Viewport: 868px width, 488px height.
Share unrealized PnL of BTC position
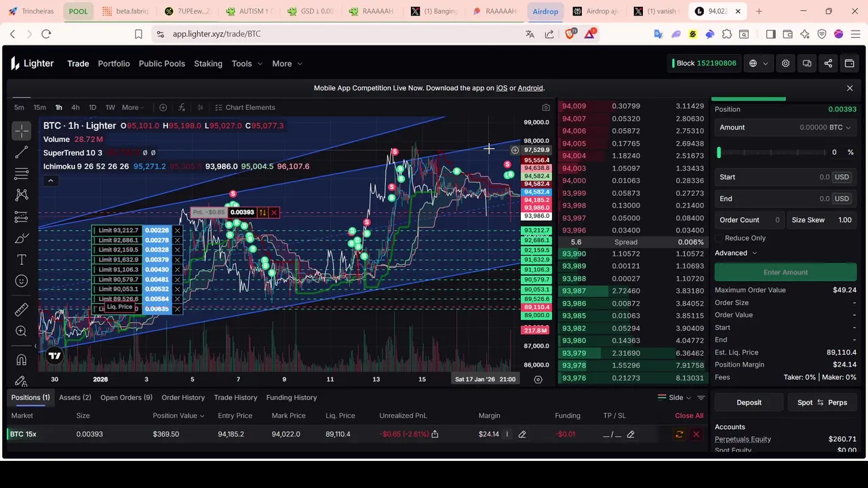click(x=435, y=434)
